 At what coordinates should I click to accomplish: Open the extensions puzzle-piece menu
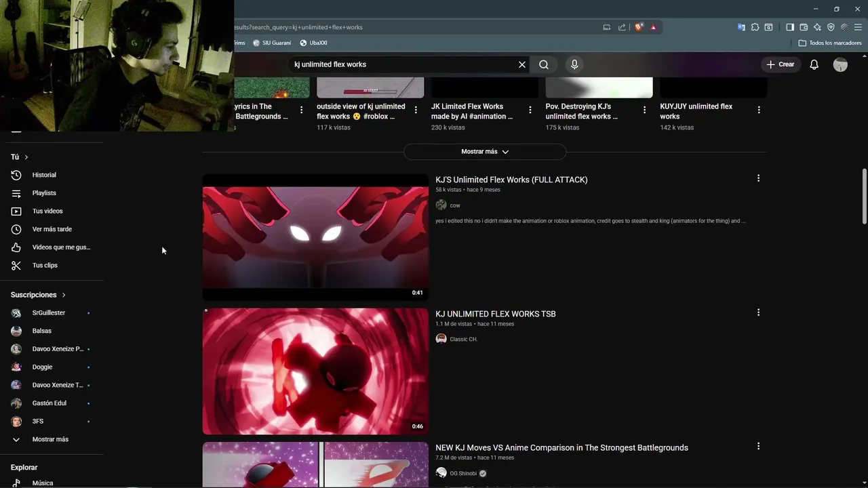click(x=755, y=27)
